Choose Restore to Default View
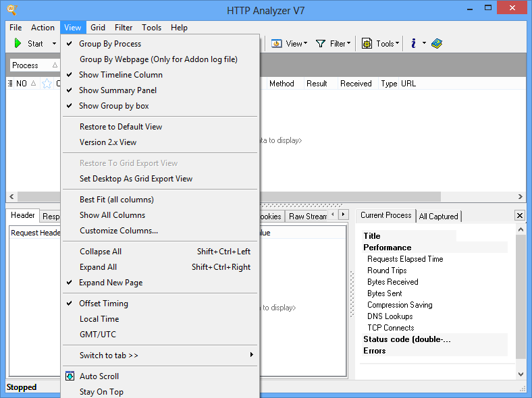532x398 pixels. click(160, 127)
